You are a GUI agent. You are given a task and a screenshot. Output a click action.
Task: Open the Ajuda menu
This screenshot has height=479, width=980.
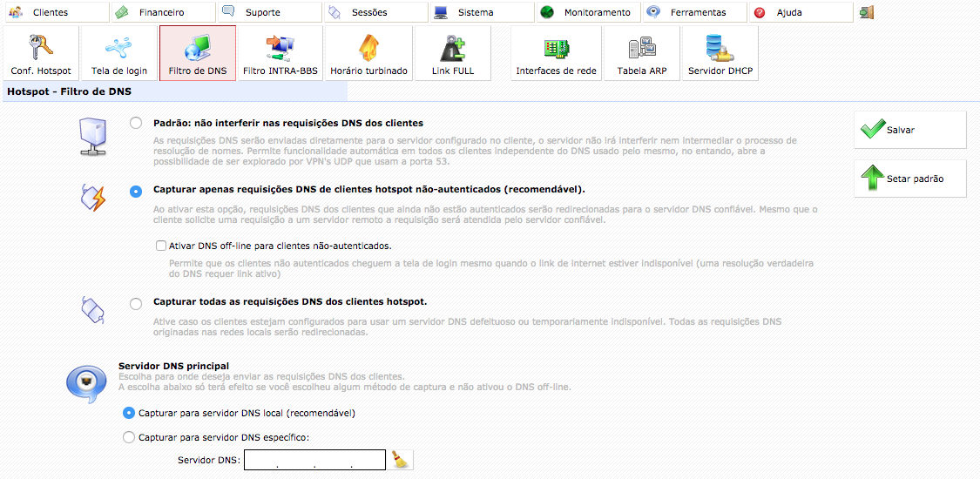pos(801,12)
